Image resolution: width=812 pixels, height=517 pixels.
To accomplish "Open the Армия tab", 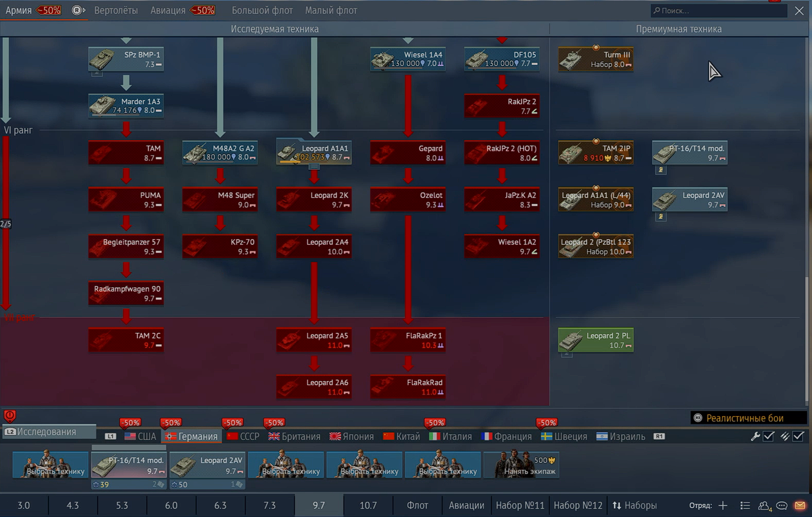I will (18, 10).
